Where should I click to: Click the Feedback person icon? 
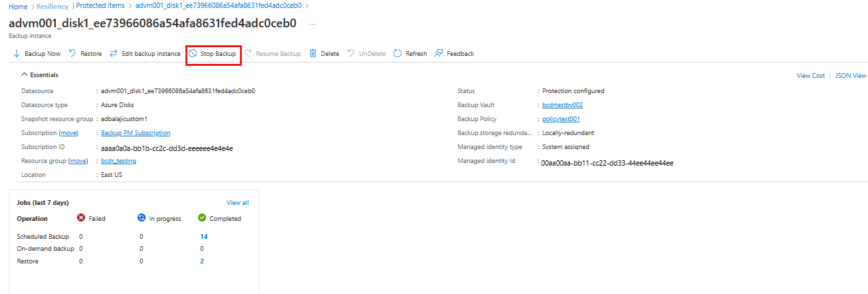tap(439, 54)
